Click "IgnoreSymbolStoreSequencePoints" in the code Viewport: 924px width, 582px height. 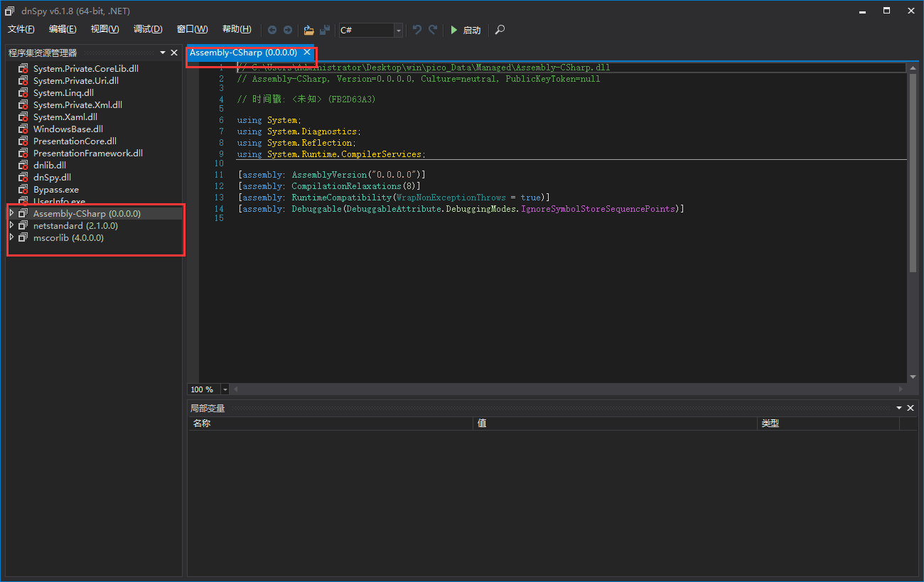[x=599, y=209]
